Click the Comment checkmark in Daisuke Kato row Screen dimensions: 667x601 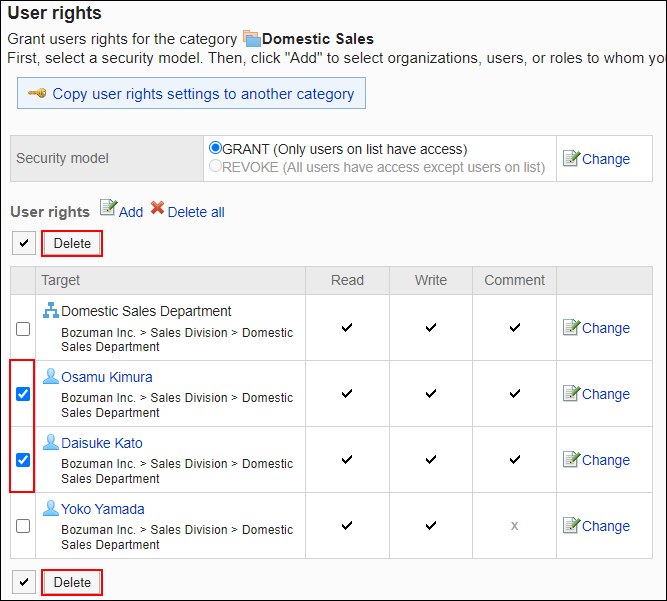(x=515, y=459)
